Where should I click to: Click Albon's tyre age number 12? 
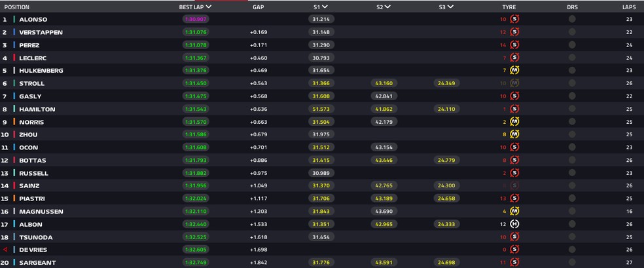click(505, 225)
